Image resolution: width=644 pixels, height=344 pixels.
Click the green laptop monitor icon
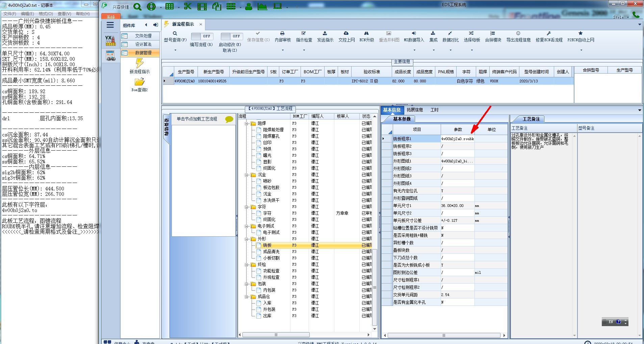(278, 6)
